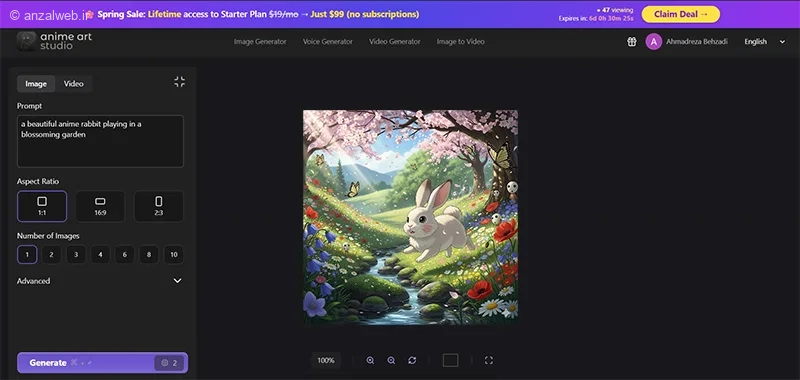Click the collapse panel arrows icon
The image size is (800, 380).
tap(180, 82)
